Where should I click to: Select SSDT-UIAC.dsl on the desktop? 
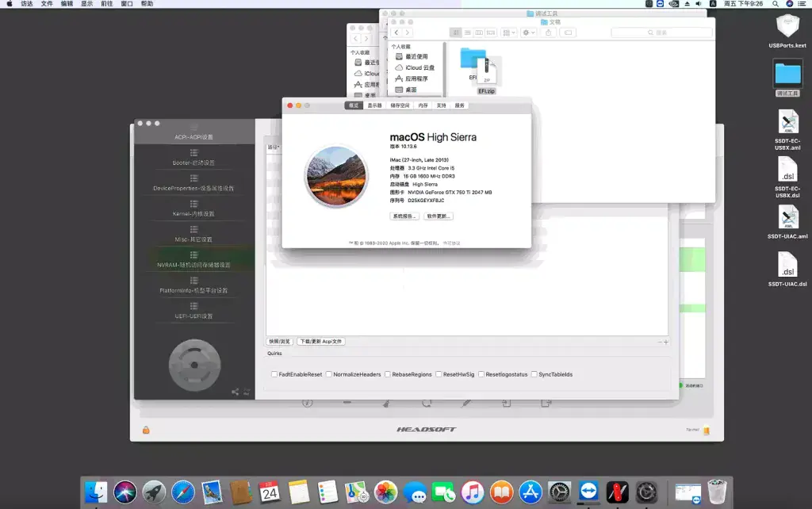[x=787, y=269]
